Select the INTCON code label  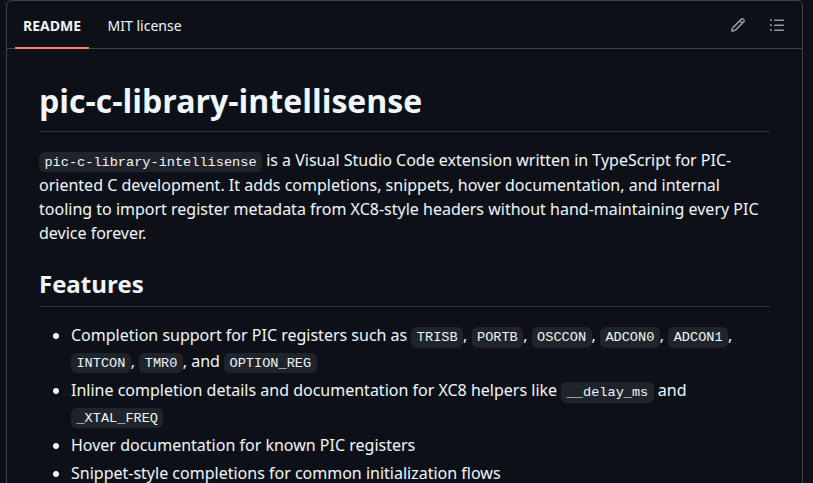click(101, 363)
